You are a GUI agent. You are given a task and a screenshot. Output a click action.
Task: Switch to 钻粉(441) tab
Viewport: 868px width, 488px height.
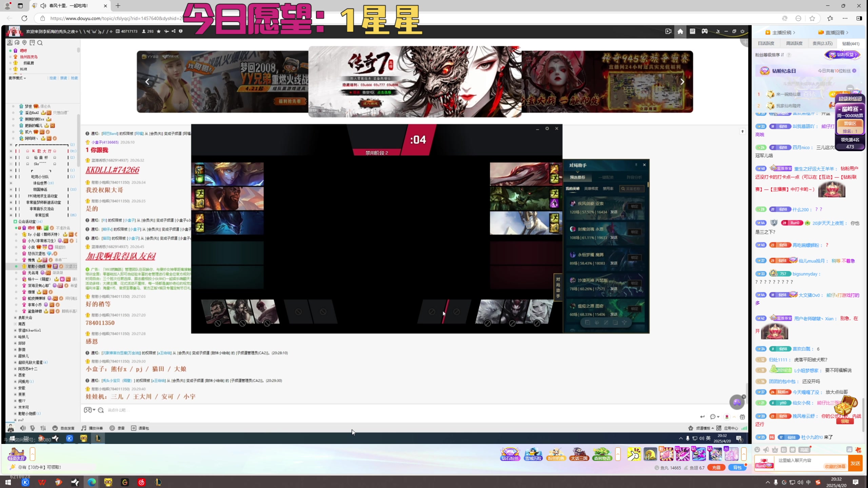click(x=851, y=43)
